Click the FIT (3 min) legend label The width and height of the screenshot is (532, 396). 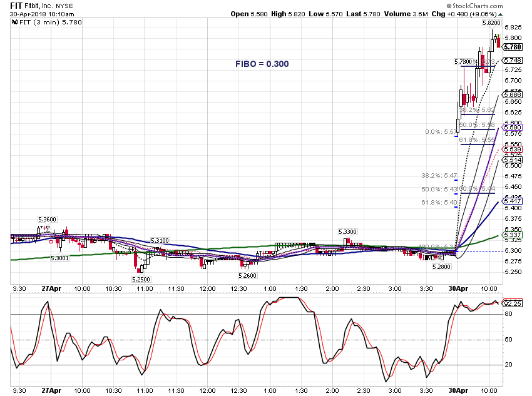click(51, 23)
